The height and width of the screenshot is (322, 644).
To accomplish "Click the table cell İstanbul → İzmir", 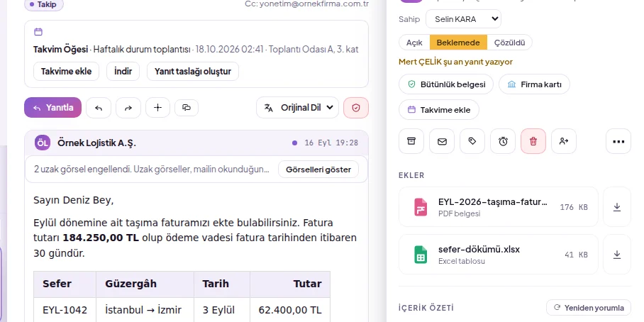I will pos(145,310).
